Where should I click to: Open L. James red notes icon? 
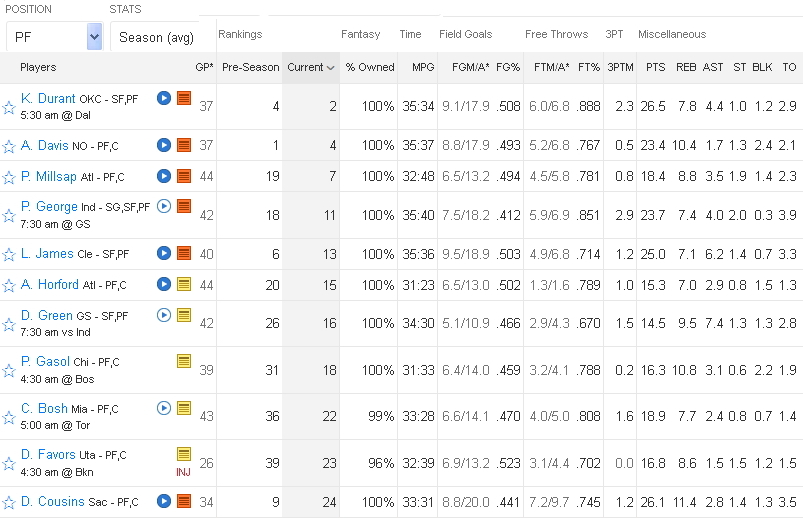(x=184, y=254)
